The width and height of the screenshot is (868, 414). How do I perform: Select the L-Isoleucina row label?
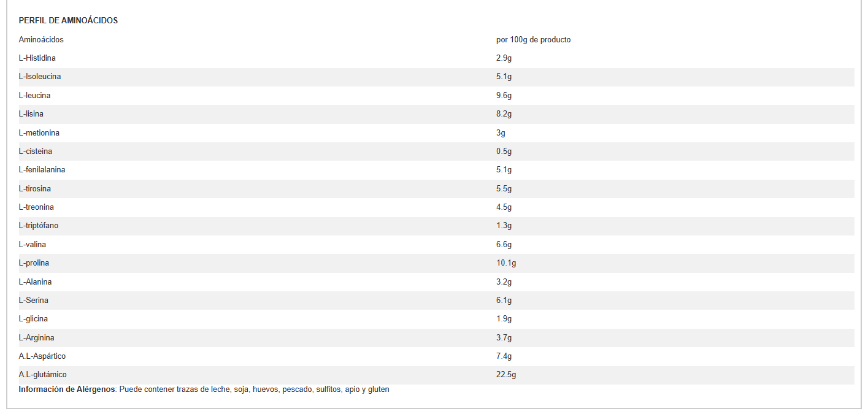[40, 77]
